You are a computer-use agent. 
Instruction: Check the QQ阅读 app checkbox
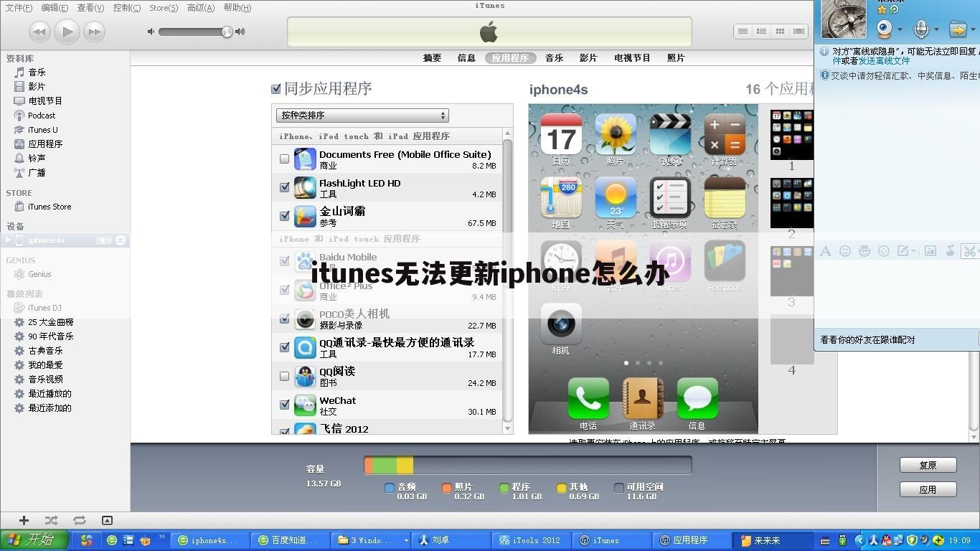click(x=285, y=376)
